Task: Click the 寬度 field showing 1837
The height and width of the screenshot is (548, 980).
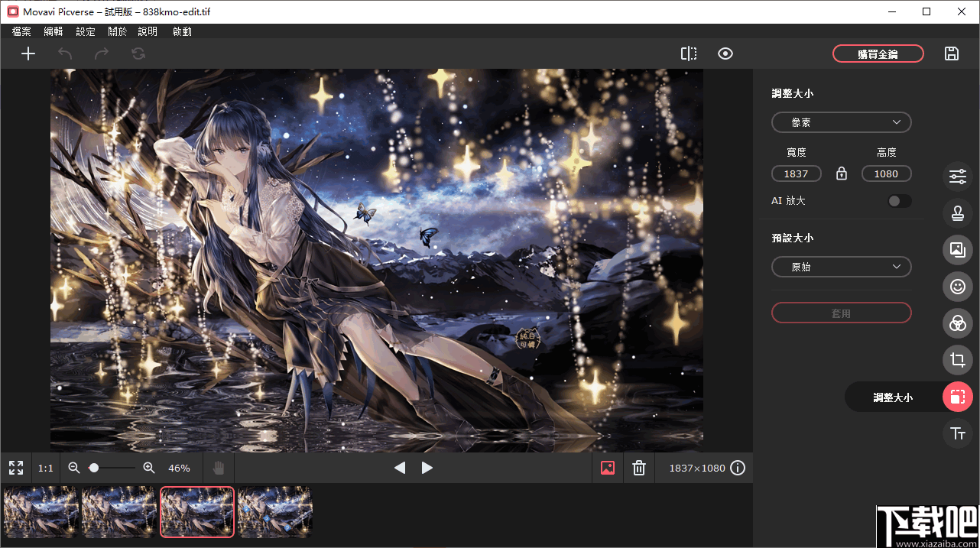Action: pos(797,173)
